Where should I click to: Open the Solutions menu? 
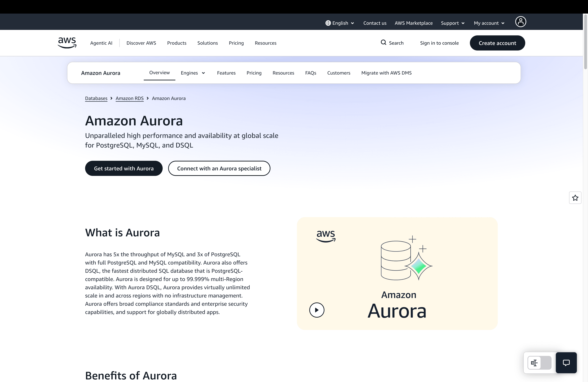click(x=208, y=43)
